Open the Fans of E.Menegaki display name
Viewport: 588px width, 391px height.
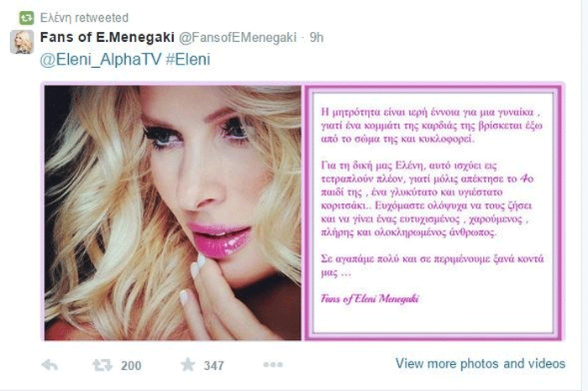click(108, 37)
